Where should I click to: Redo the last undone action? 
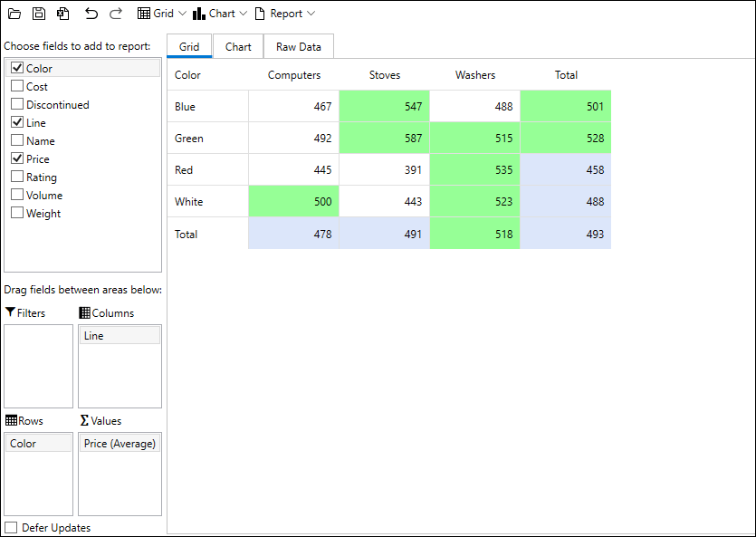pyautogui.click(x=115, y=13)
